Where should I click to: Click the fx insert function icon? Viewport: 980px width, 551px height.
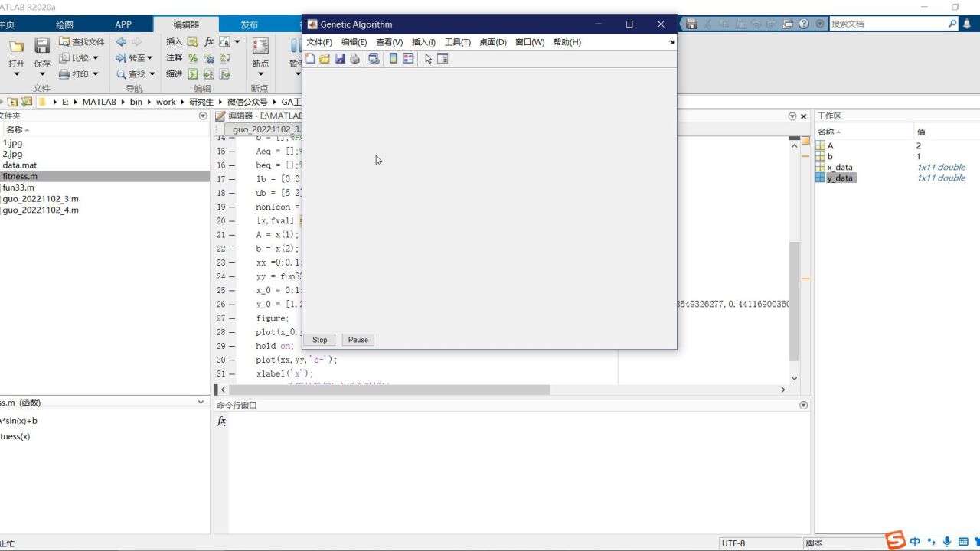(209, 42)
